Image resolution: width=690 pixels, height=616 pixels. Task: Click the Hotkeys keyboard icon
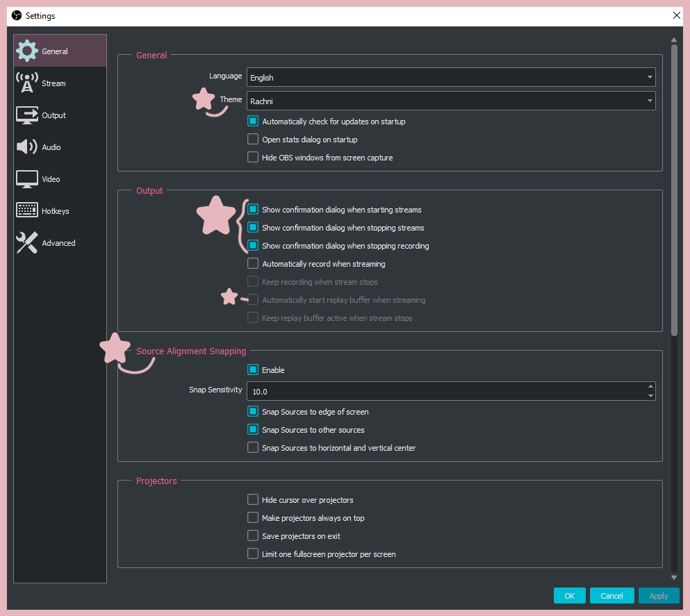(27, 210)
